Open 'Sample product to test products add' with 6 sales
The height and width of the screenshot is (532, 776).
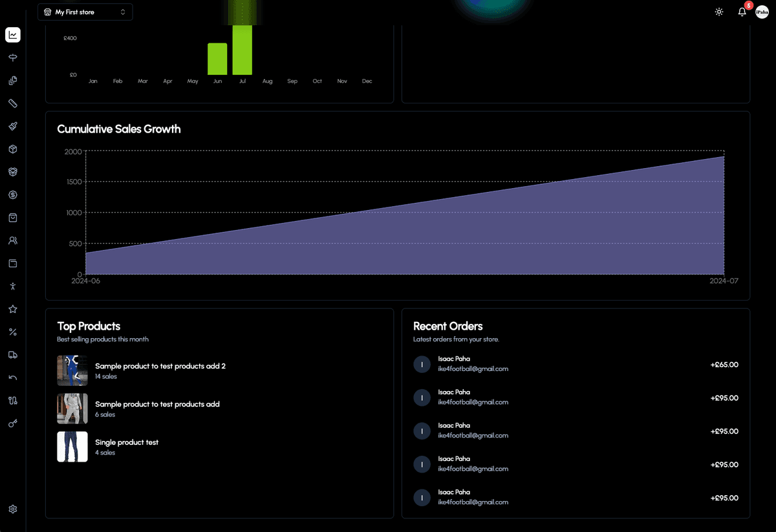click(x=157, y=404)
